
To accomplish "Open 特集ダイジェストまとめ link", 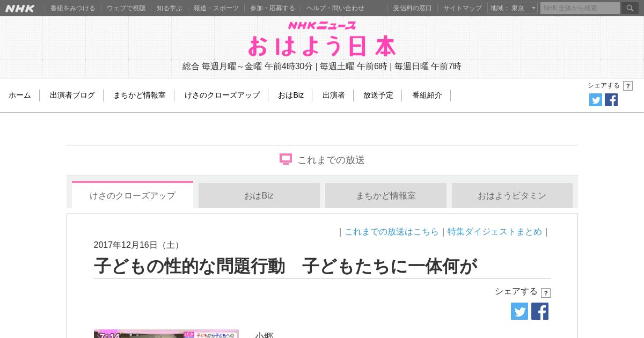I will [495, 232].
